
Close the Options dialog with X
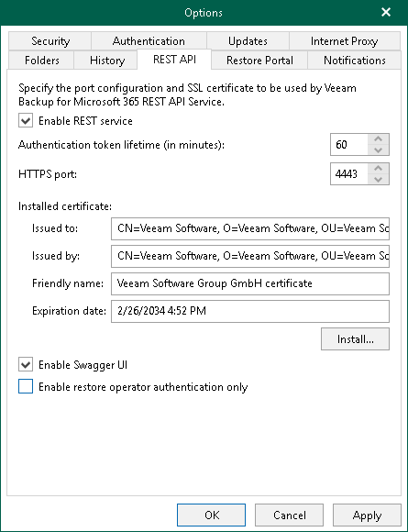pos(386,13)
